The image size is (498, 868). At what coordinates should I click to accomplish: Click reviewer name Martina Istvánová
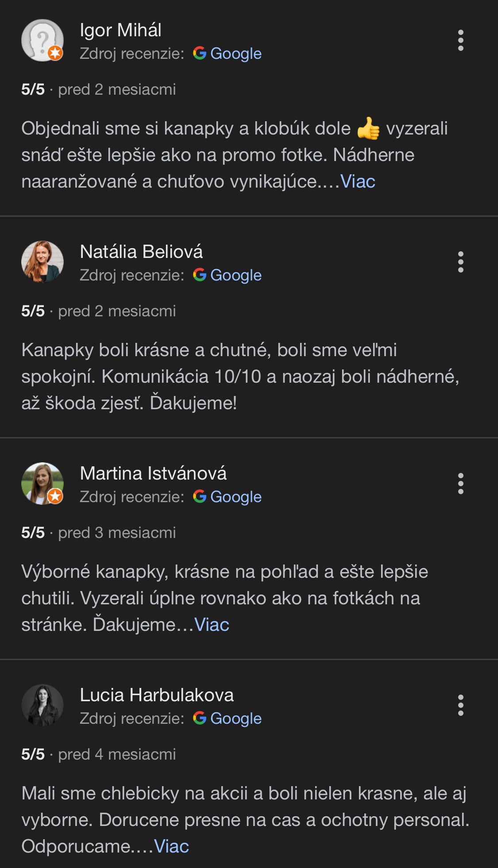click(153, 473)
